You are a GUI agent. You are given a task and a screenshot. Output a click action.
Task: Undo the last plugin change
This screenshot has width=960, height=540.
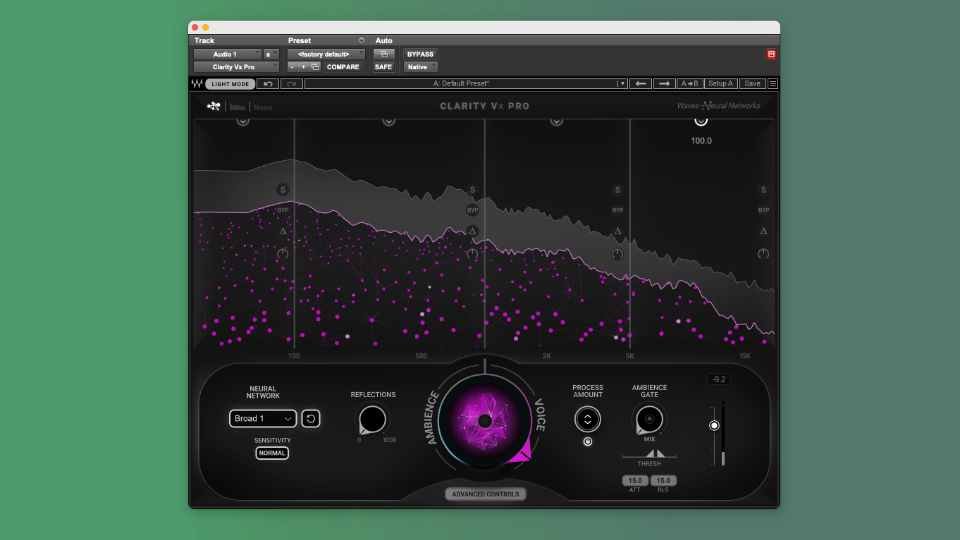pos(268,84)
